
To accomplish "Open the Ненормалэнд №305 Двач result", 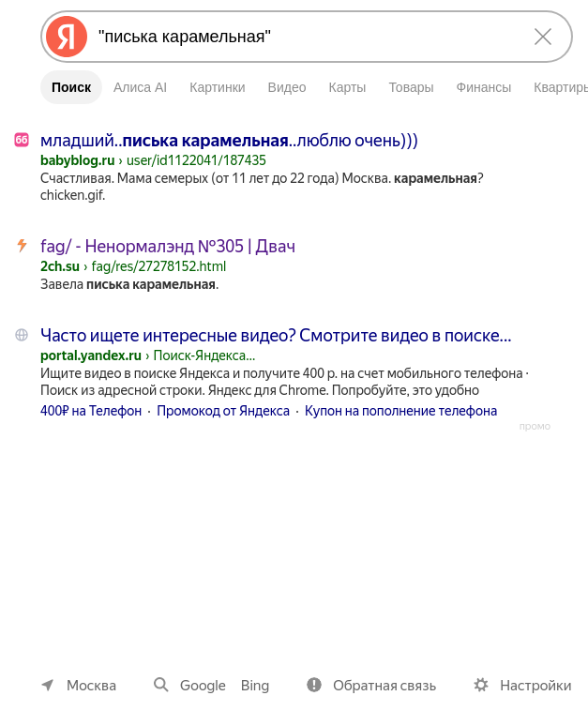I will 168,246.
